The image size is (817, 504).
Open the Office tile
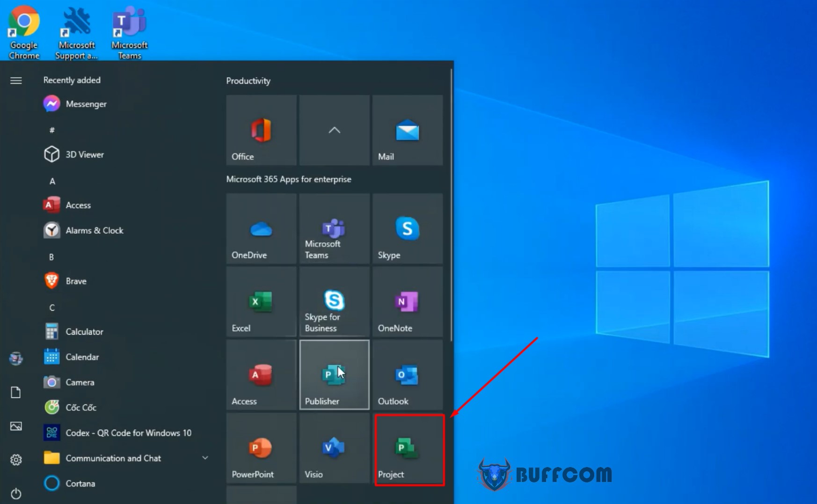point(261,130)
